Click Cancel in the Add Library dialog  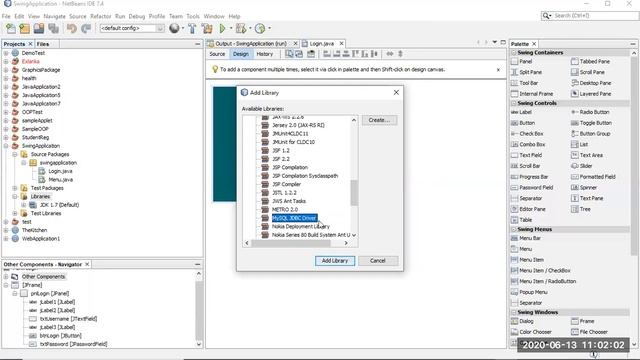[378, 261]
